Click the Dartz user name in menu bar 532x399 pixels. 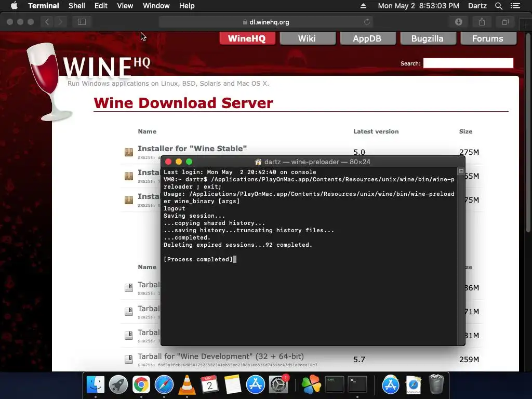point(477,6)
